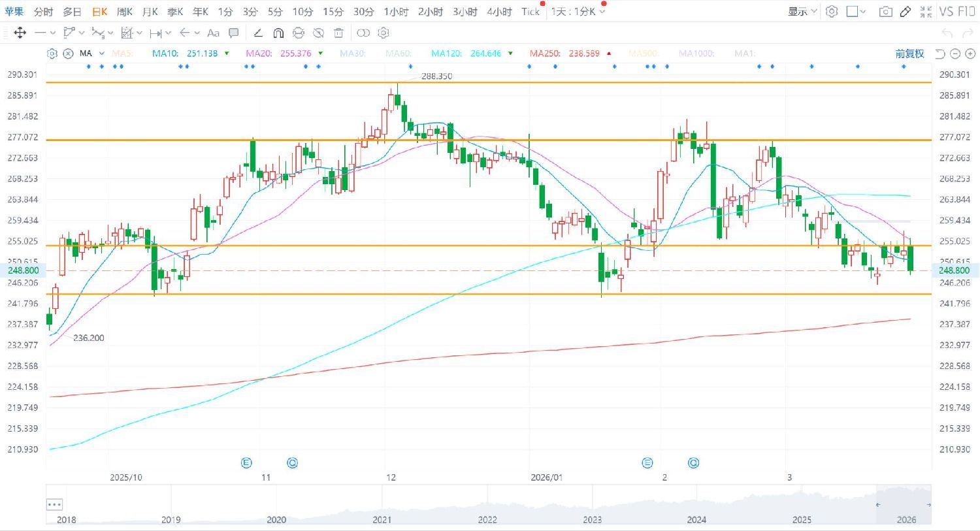
Task: Toggle MA5 moving average line visibility
Action: (x=122, y=54)
